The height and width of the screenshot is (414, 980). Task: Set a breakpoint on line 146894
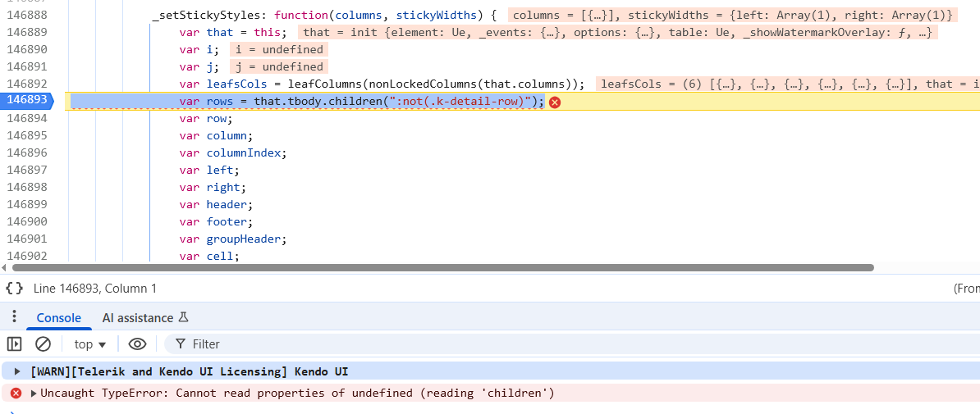[x=28, y=118]
